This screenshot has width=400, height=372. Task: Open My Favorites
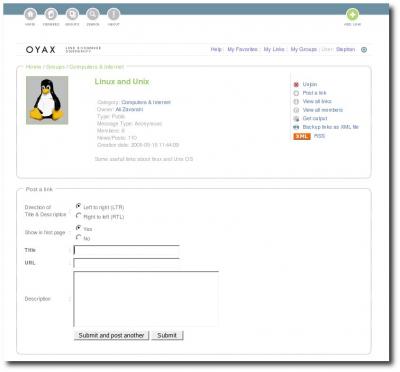point(242,49)
